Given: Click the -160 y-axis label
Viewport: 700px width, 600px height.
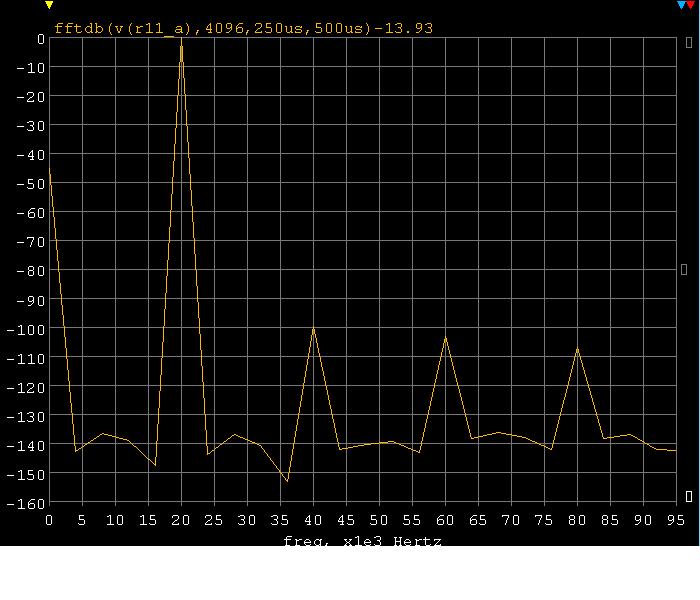Looking at the screenshot, I should click(x=26, y=504).
